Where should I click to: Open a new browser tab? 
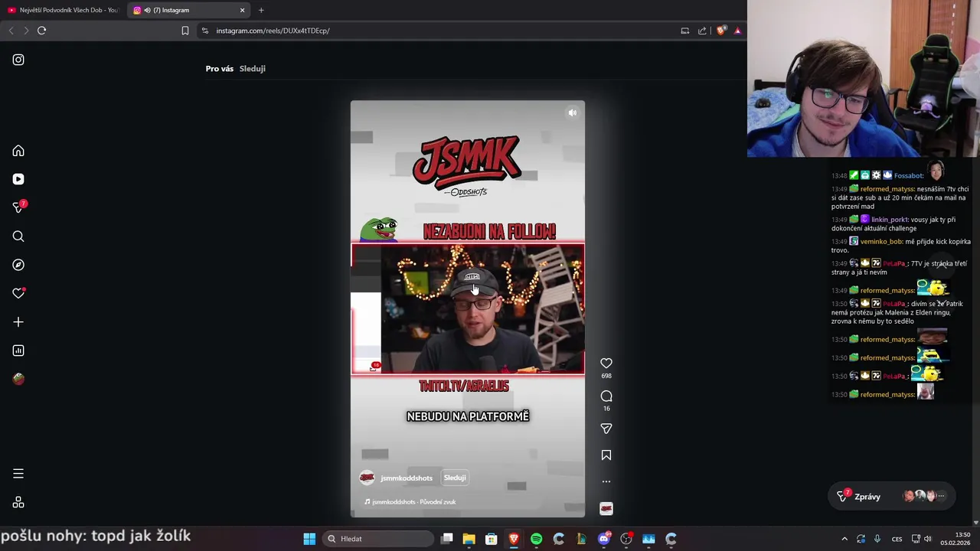click(261, 10)
